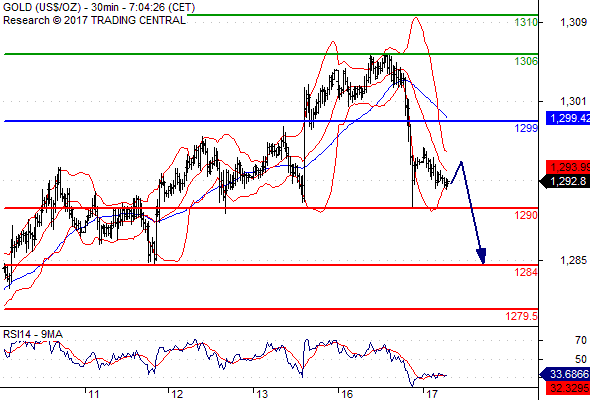Select date marker 13 on time axis
590x400 pixels.
262,394
